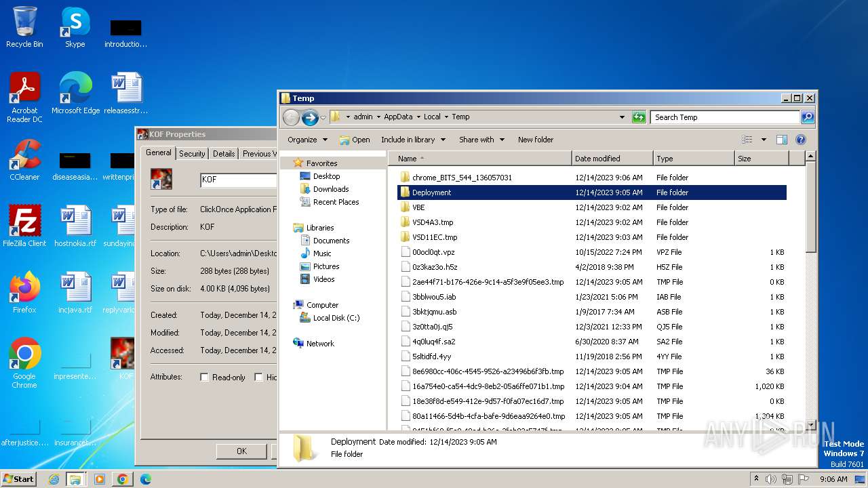Select the 00ocl0qt.vpz file
Image resolution: width=868 pixels, height=488 pixels.
pos(591,252)
